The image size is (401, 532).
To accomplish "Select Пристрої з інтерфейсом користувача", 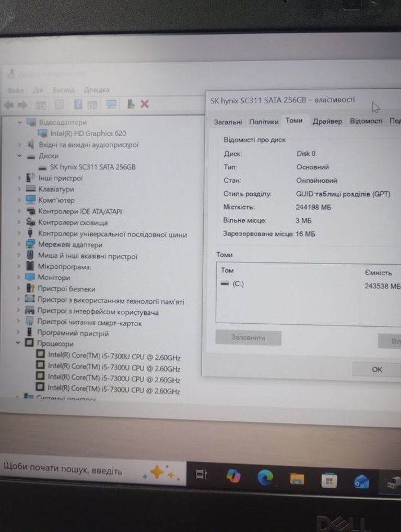I will click(98, 312).
